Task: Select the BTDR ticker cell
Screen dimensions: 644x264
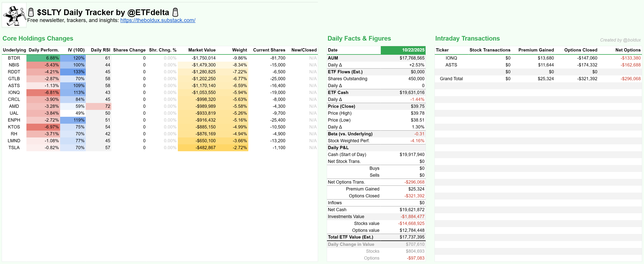Action: (x=14, y=58)
